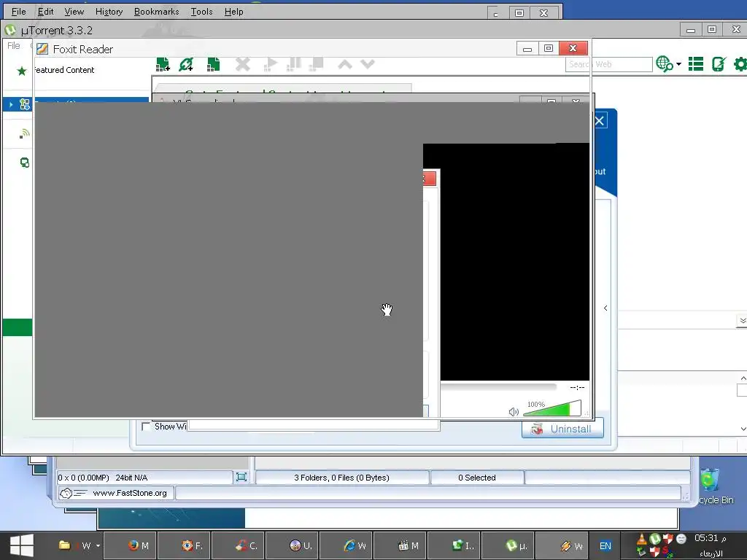747x560 pixels.
Task: Select Featured Content in µTorrent sidebar
Action: 64,70
